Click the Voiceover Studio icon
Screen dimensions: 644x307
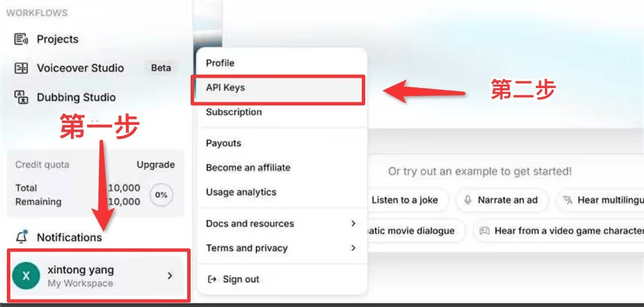click(21, 68)
